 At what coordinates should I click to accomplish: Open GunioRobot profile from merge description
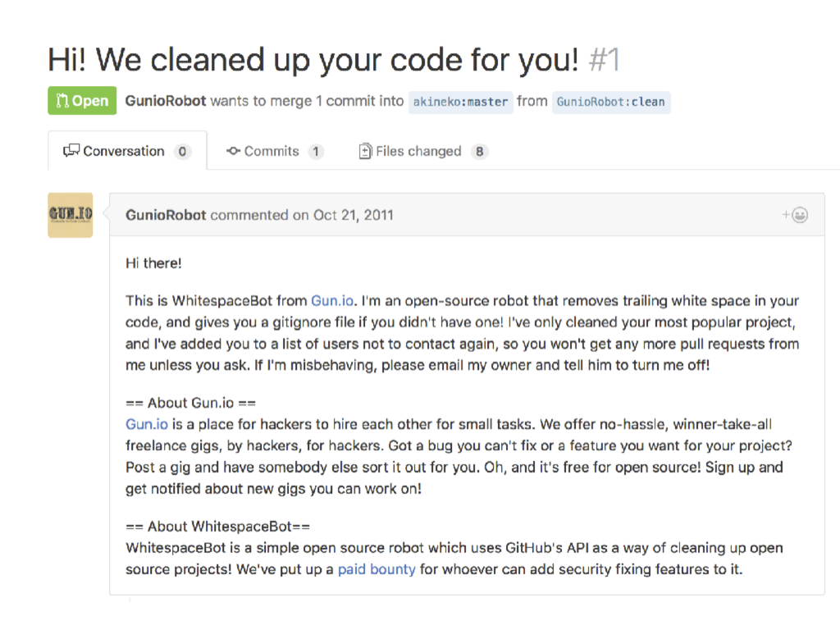tap(166, 101)
